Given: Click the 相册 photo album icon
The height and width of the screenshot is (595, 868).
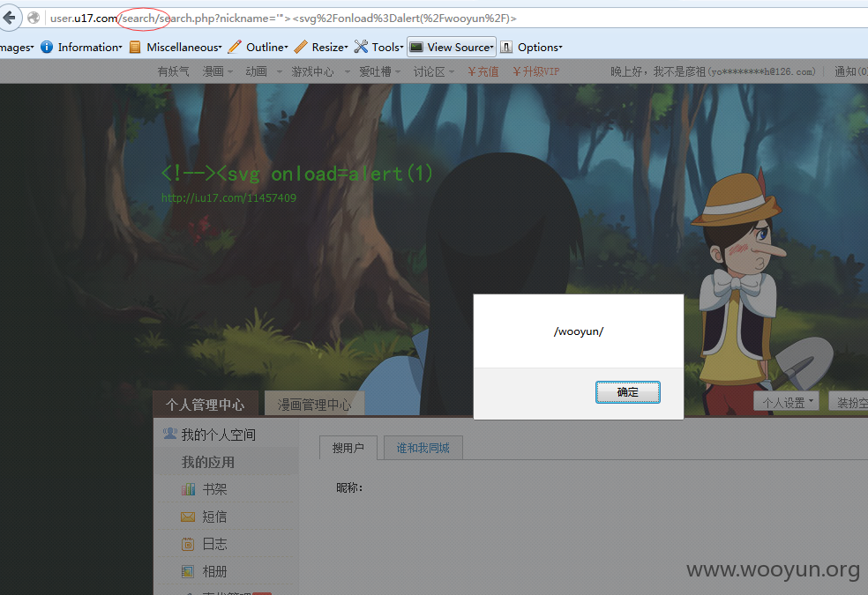Looking at the screenshot, I should 188,571.
